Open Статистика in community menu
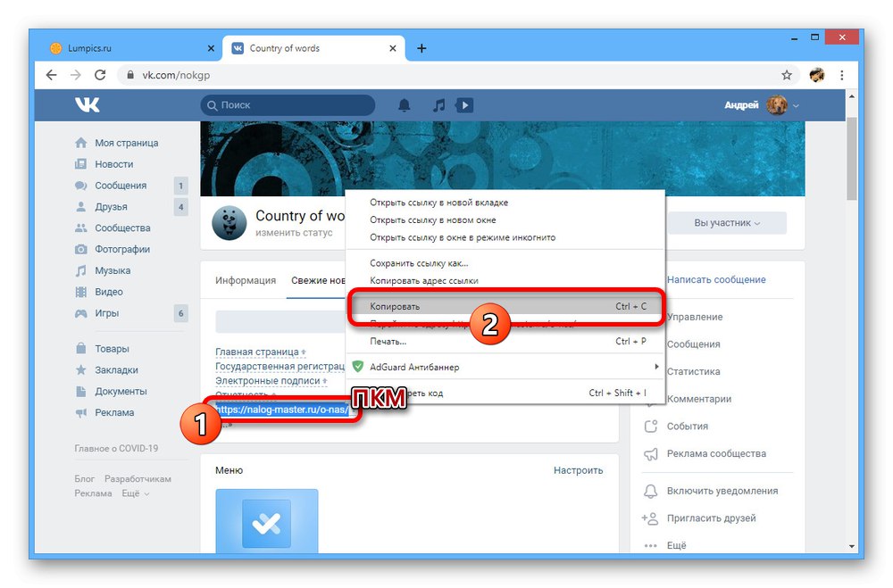This screenshot has width=893, height=588. tap(693, 372)
